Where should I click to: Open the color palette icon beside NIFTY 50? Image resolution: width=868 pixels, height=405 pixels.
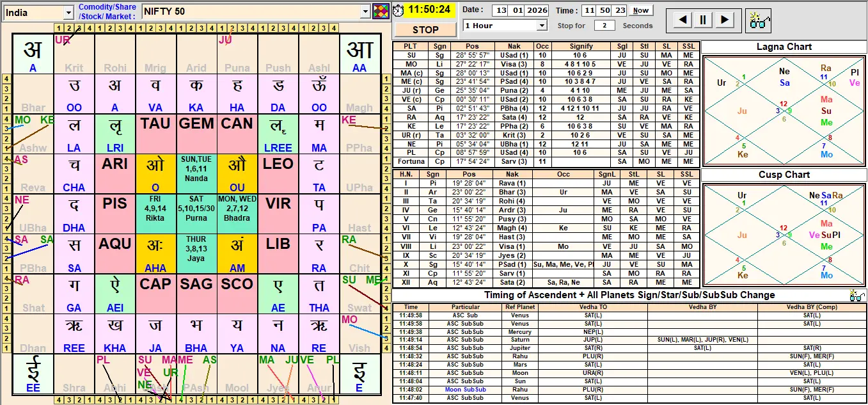(x=380, y=11)
